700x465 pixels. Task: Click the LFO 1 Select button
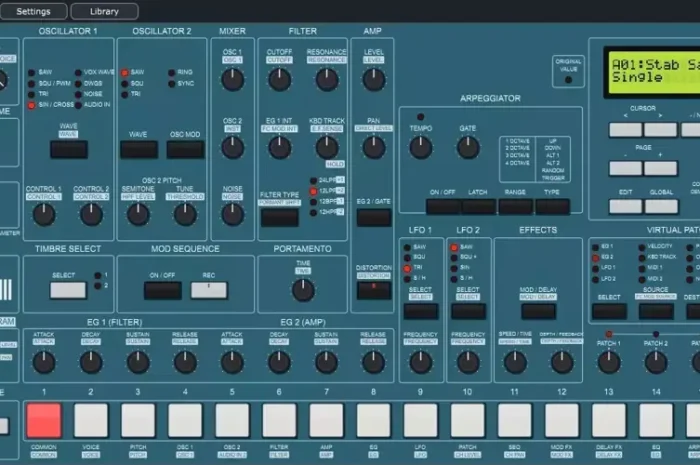coord(421,311)
